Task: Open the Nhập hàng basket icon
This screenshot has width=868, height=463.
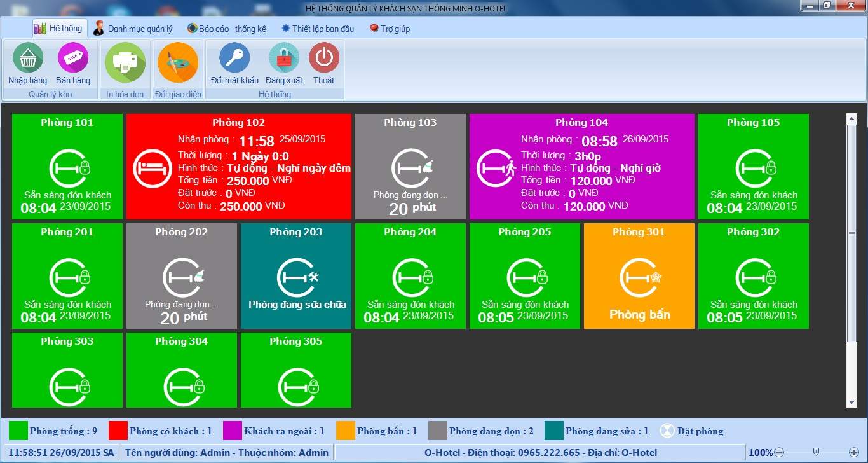Action: pyautogui.click(x=27, y=59)
